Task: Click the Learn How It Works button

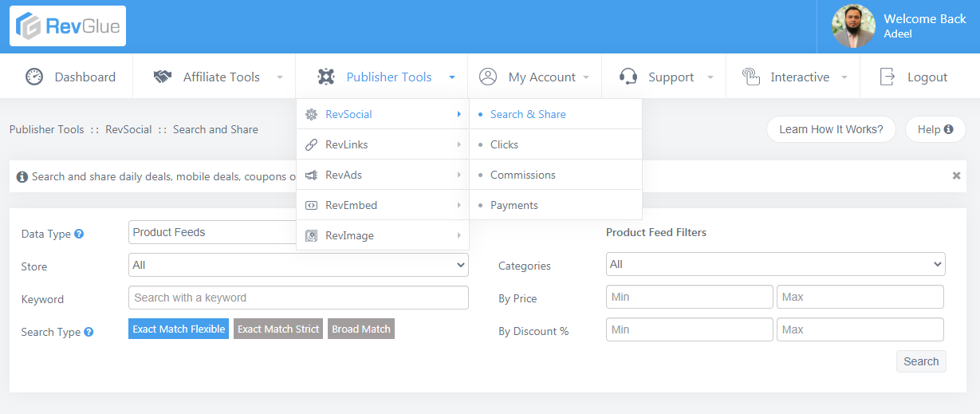Action: [x=831, y=129]
